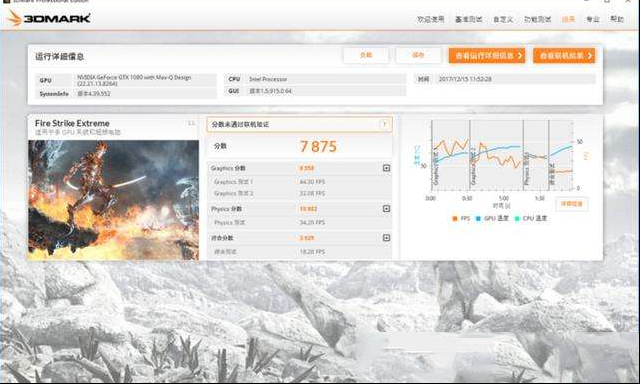Click the blue GPU temperature legend square
Viewport: 640px width, 384px height.
(478, 219)
